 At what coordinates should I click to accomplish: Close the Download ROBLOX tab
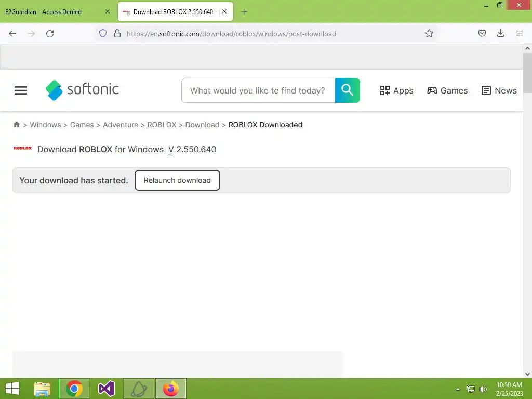[x=224, y=11]
